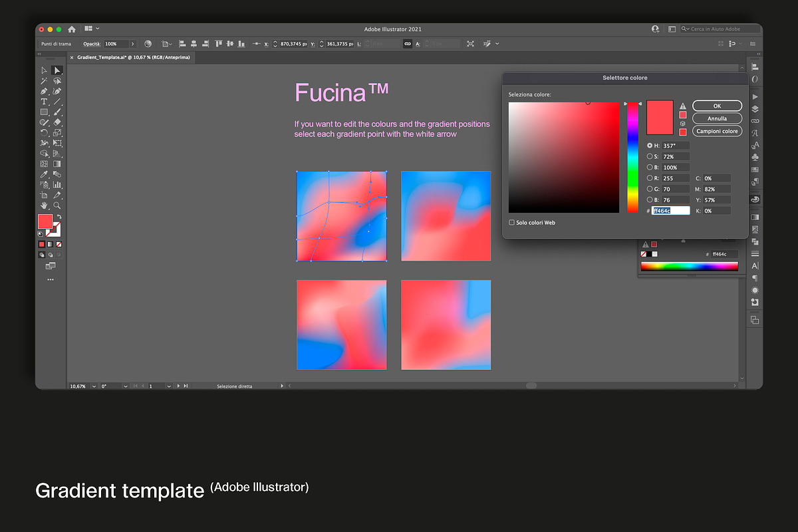Open the Recolor Artwork wheel icon
This screenshot has height=532, width=798.
(x=148, y=43)
